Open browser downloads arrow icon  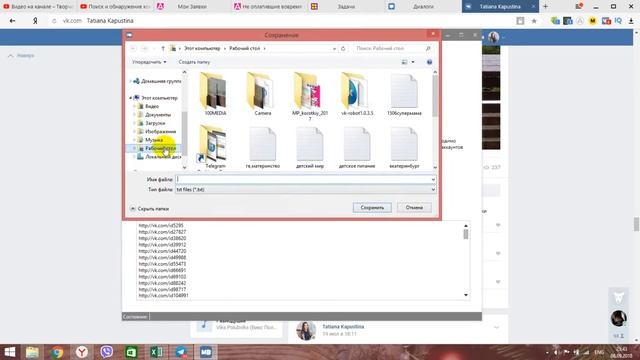[631, 21]
